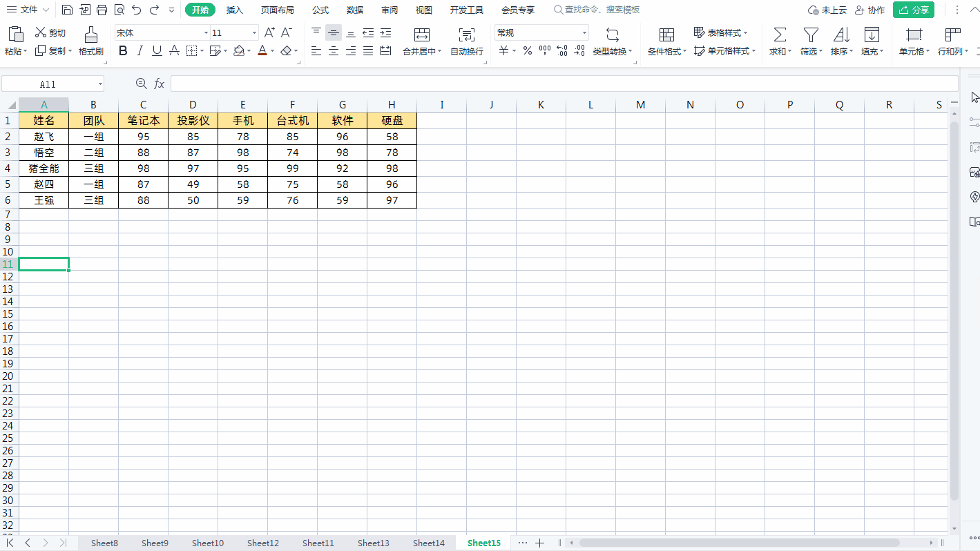
Task: Open Table Style (表格样式) dropdown
Action: [x=721, y=32]
